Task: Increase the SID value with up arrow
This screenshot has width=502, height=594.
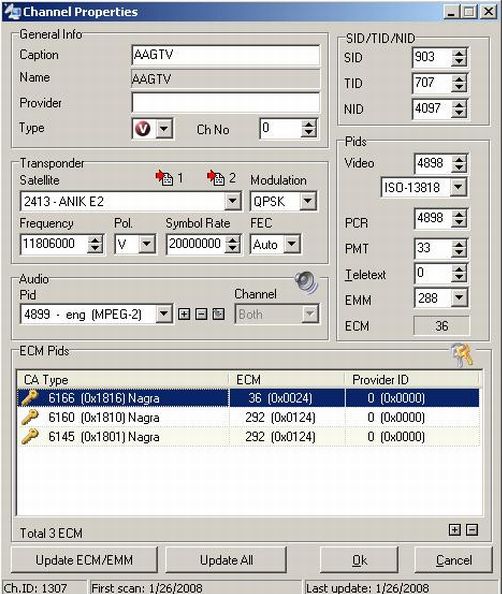Action: point(459,53)
